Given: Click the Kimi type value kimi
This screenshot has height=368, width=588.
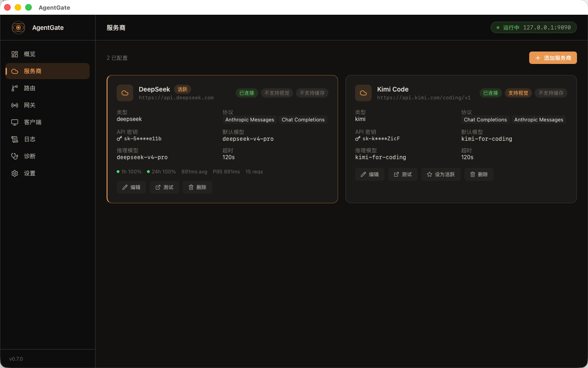Looking at the screenshot, I should (x=360, y=119).
